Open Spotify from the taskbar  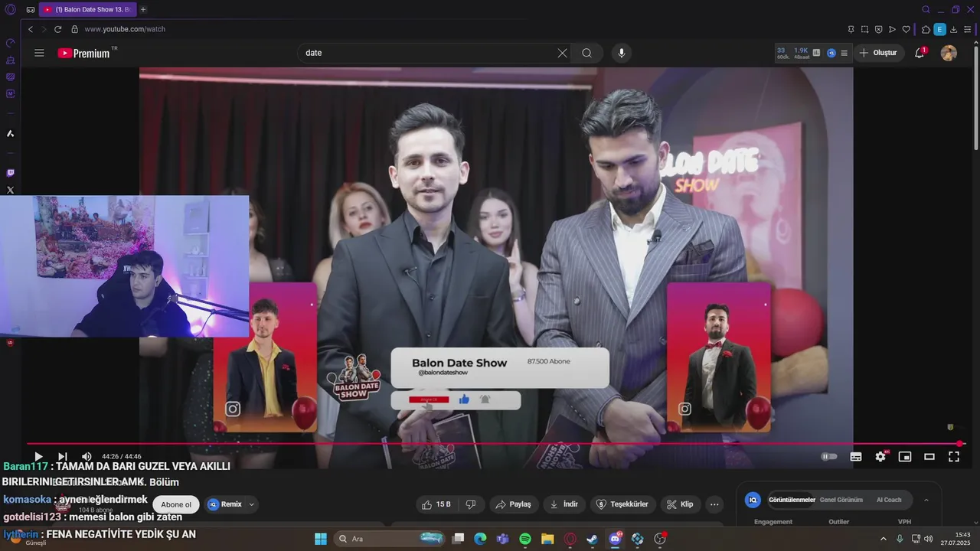tap(525, 539)
